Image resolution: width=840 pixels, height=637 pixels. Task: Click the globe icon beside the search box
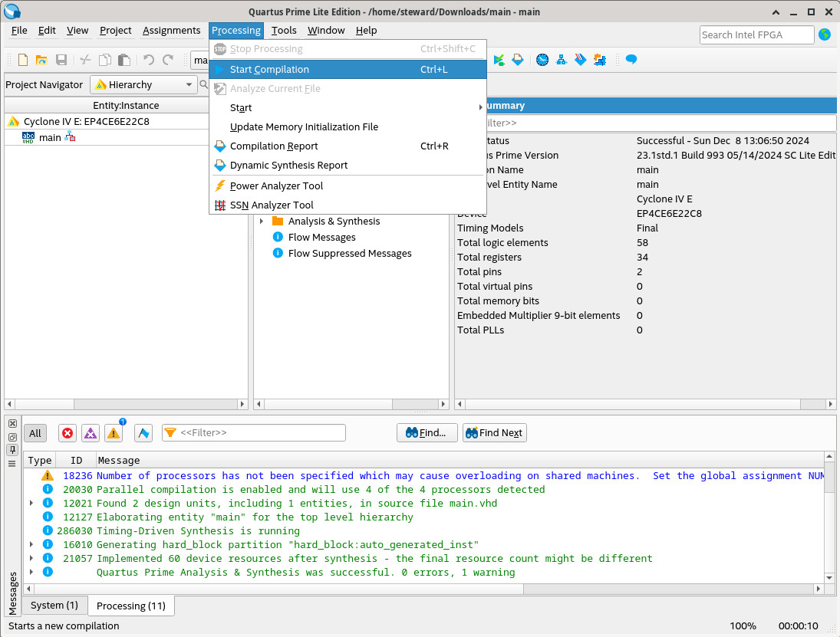pyautogui.click(x=825, y=34)
